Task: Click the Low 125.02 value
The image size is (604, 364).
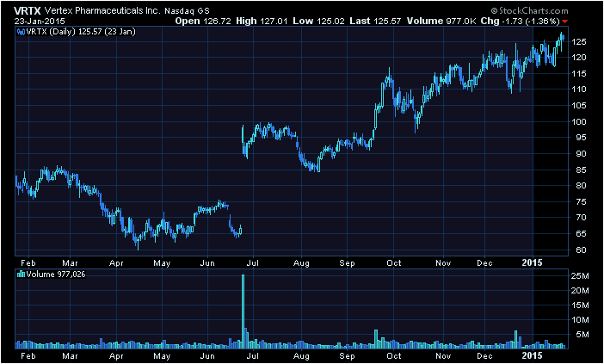Action: pos(318,22)
